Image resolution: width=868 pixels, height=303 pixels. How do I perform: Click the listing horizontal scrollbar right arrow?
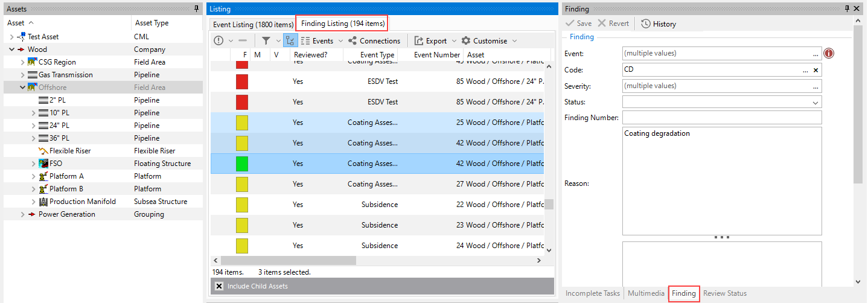pyautogui.click(x=539, y=260)
